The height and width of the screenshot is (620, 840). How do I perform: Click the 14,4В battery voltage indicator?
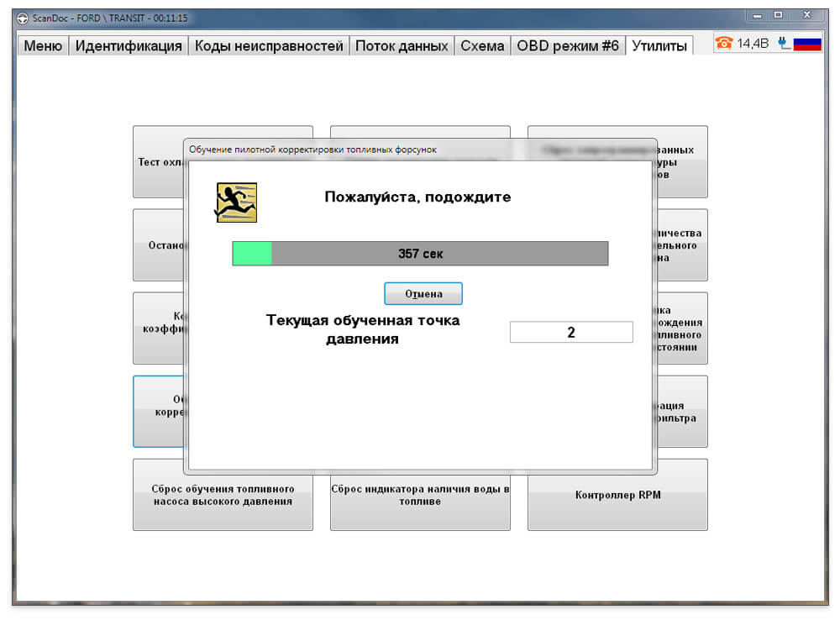[x=753, y=44]
